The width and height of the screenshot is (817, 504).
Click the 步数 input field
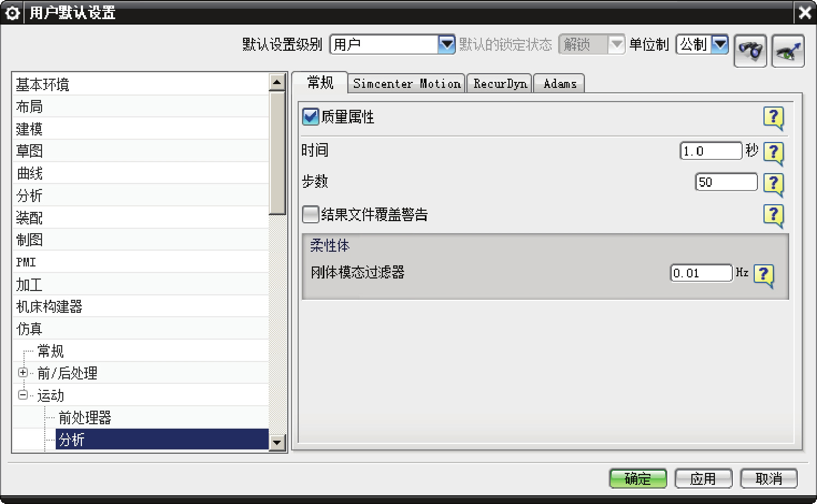click(x=726, y=182)
